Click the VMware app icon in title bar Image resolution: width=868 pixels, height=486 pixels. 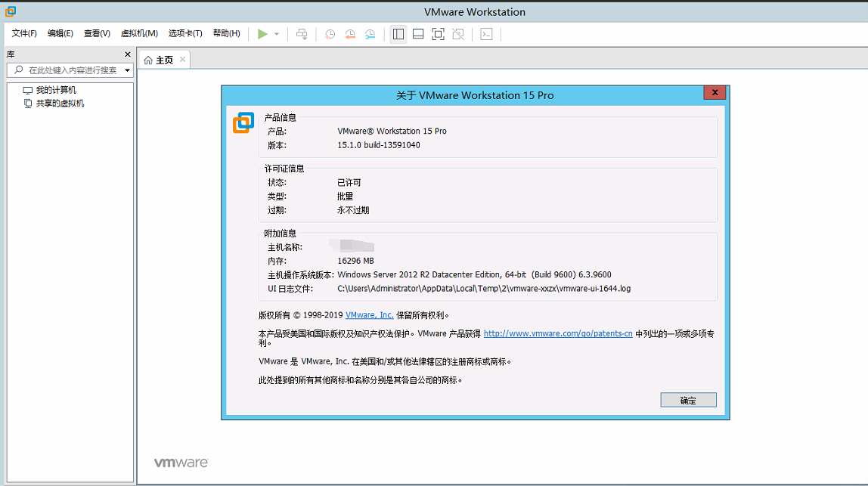click(11, 11)
